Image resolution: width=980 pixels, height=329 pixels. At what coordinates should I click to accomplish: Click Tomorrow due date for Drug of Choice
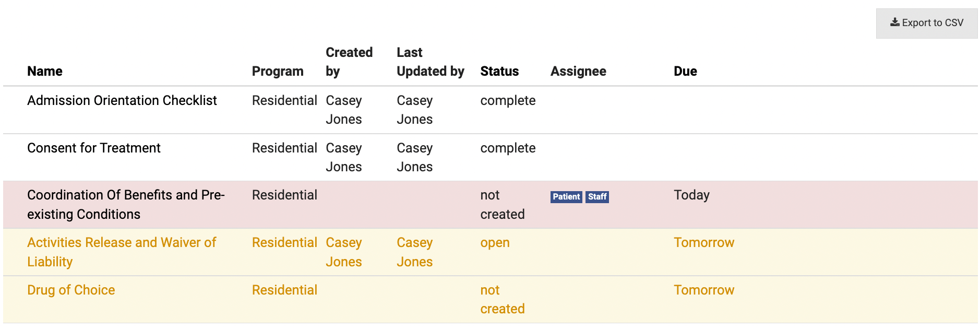pos(703,290)
